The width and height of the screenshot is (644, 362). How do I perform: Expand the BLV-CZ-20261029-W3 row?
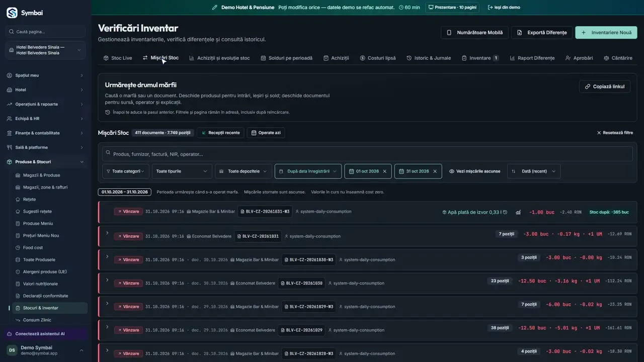[107, 304]
